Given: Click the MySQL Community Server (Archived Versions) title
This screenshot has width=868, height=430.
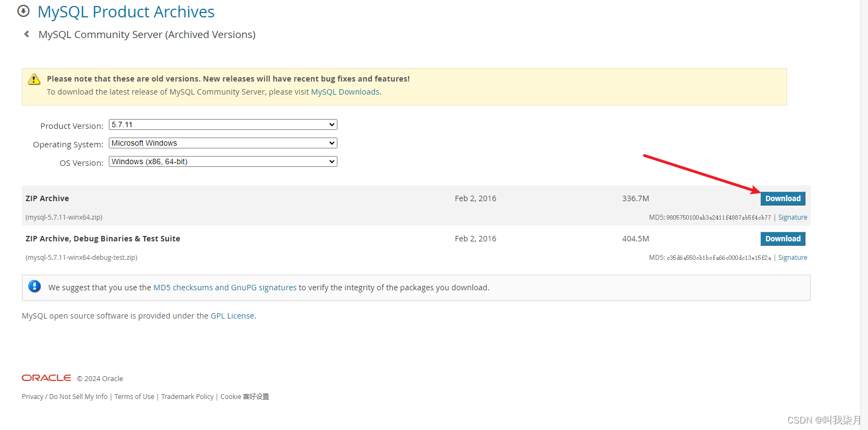Looking at the screenshot, I should (147, 34).
